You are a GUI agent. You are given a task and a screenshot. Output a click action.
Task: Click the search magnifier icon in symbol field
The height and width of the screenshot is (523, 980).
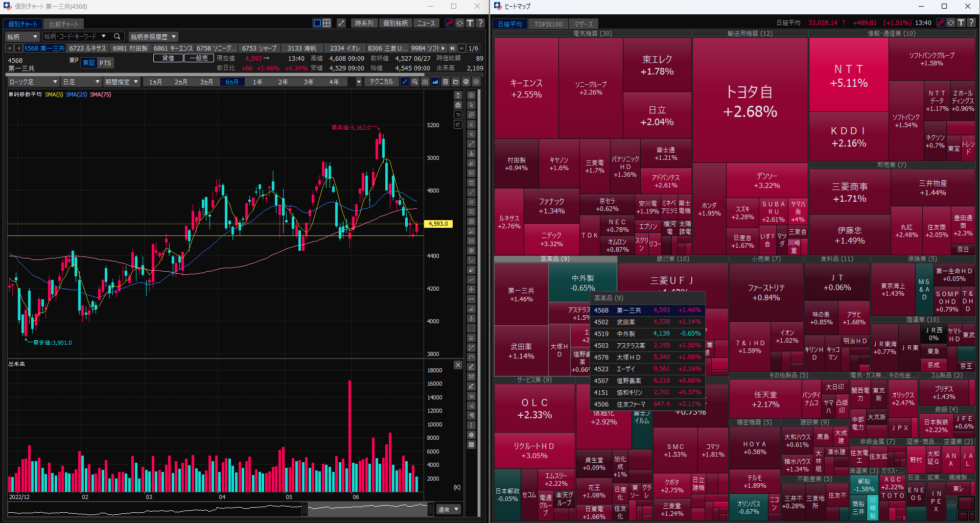click(x=117, y=36)
